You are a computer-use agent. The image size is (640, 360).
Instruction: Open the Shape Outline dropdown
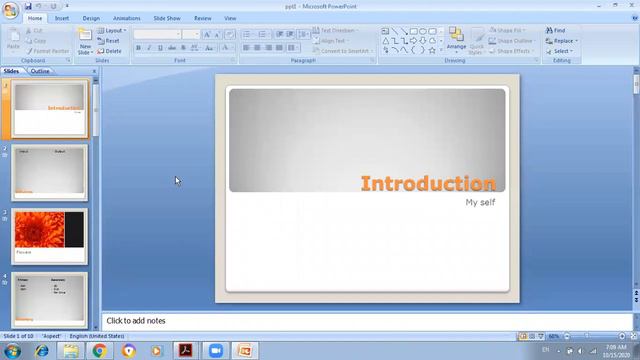coord(512,41)
